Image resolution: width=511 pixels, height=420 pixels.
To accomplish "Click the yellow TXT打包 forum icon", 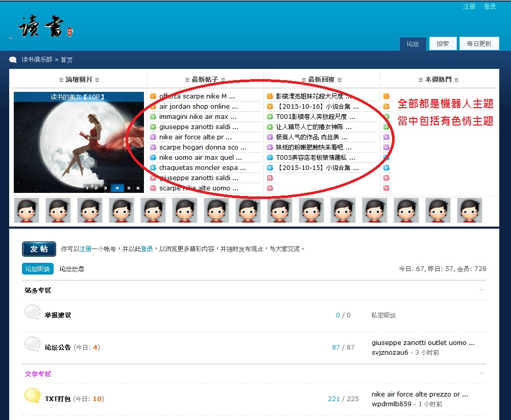I will coord(32,396).
